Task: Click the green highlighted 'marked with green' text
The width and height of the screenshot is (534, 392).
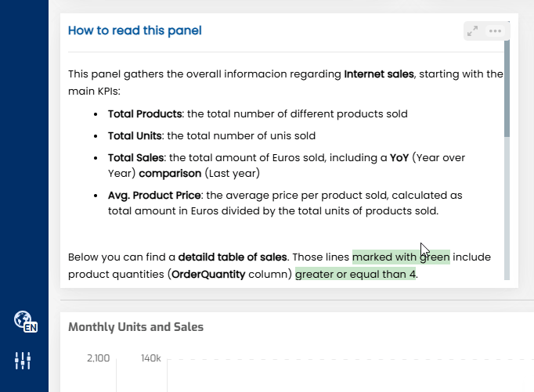Action: pos(401,257)
